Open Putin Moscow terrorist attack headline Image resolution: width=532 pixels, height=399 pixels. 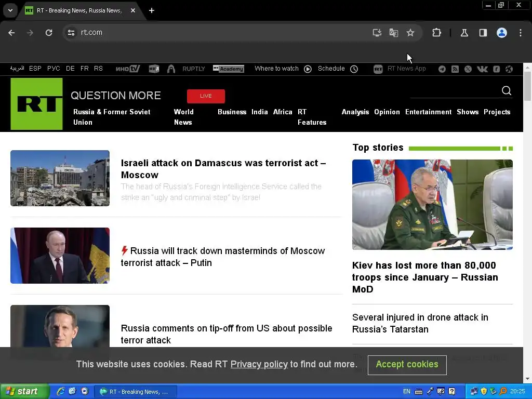coord(223,257)
